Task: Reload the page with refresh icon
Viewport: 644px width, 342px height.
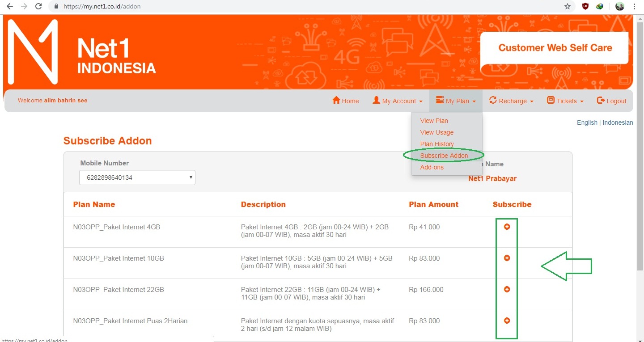Action: (38, 6)
